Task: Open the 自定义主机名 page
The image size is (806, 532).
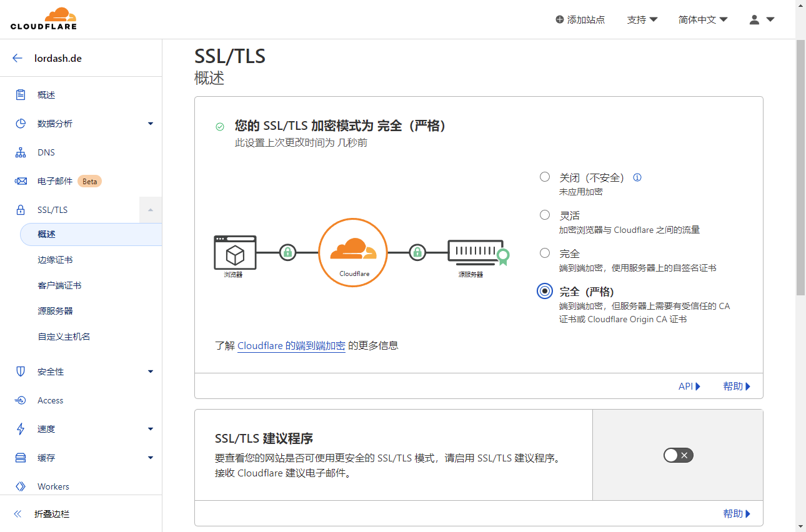Action: (x=64, y=337)
